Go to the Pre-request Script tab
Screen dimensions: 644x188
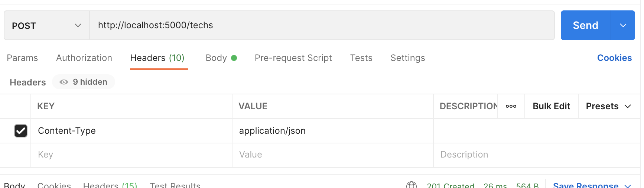click(293, 58)
